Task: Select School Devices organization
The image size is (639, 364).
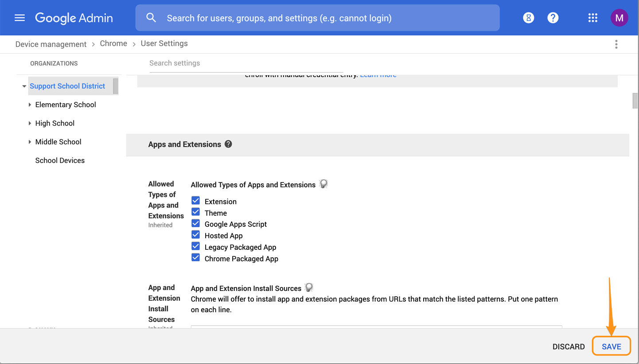Action: point(60,160)
